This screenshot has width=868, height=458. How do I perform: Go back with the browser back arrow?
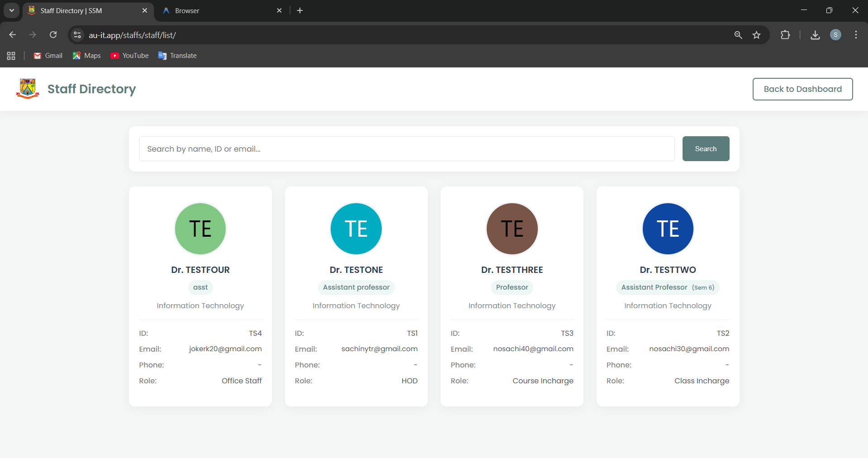pos(13,35)
